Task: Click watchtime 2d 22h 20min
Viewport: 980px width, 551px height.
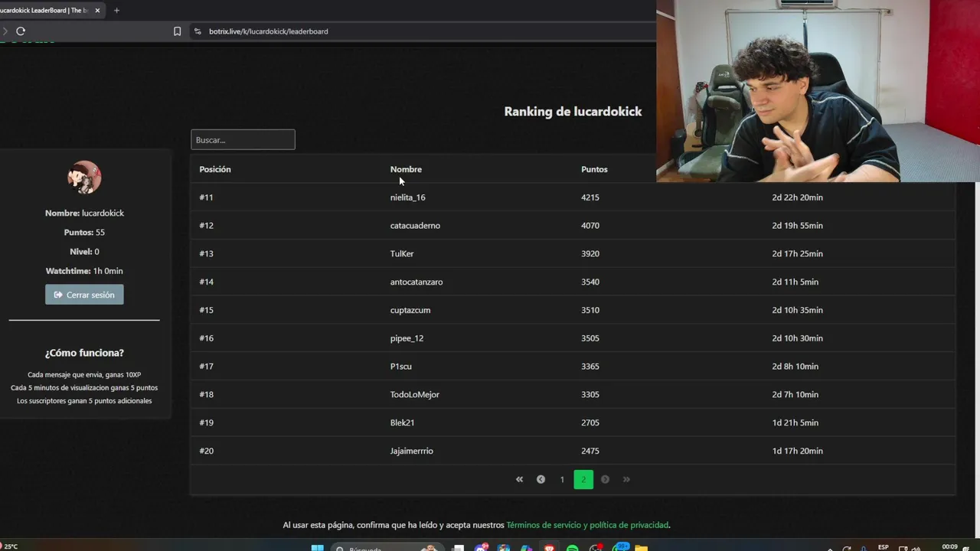Action: (x=797, y=197)
